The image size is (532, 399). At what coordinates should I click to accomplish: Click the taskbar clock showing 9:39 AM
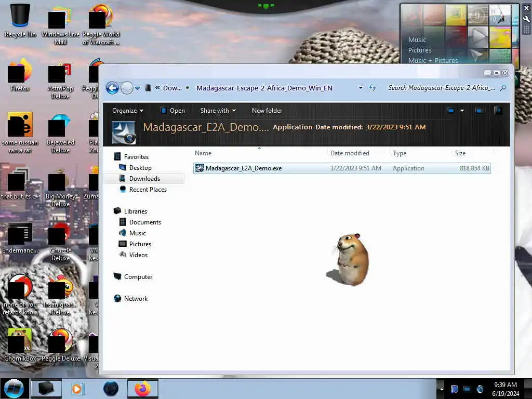(x=506, y=389)
